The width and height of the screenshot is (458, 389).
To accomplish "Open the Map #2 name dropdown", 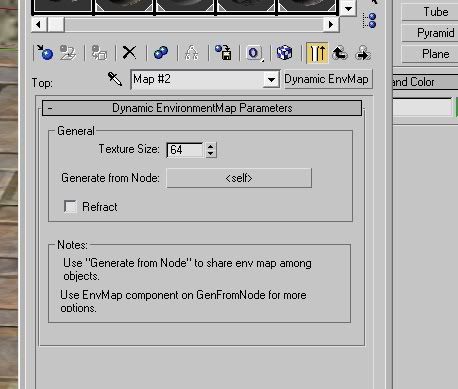I will (271, 80).
